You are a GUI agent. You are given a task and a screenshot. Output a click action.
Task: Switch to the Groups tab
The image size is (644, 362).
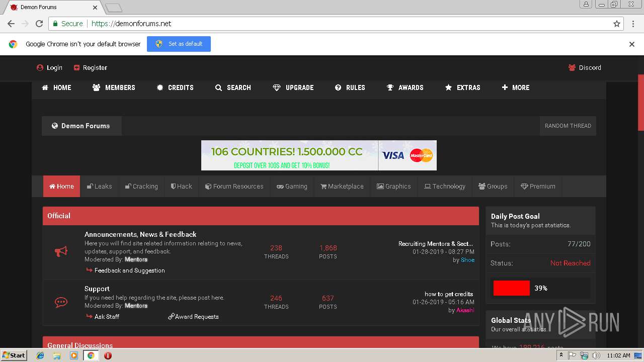[493, 186]
